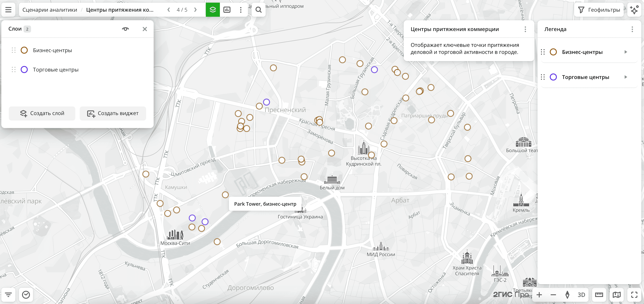Click the map search magnifier icon
644x304 pixels.
pyautogui.click(x=258, y=10)
